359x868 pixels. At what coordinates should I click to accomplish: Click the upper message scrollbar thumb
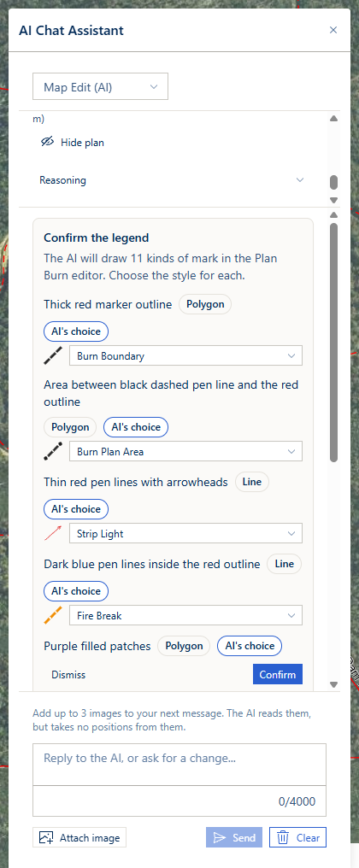coord(333,182)
